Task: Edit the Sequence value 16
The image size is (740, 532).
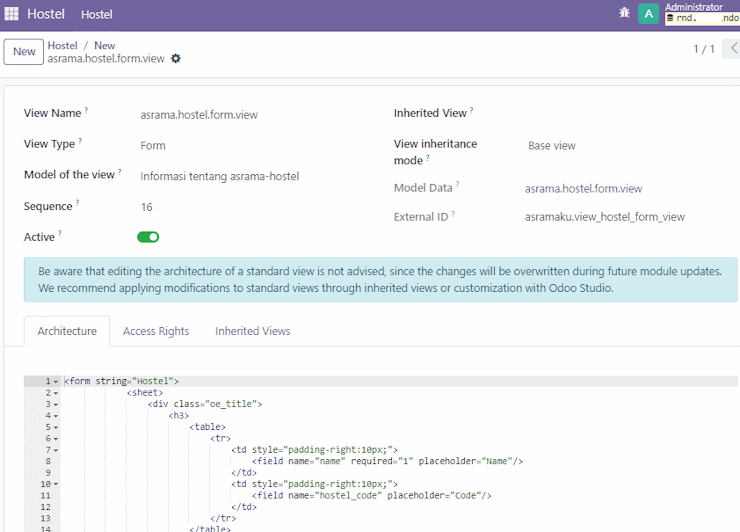Action: [x=147, y=207]
